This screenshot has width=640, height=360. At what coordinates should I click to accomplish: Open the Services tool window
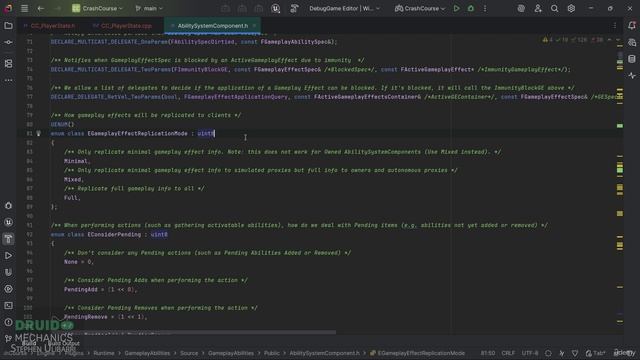8,289
